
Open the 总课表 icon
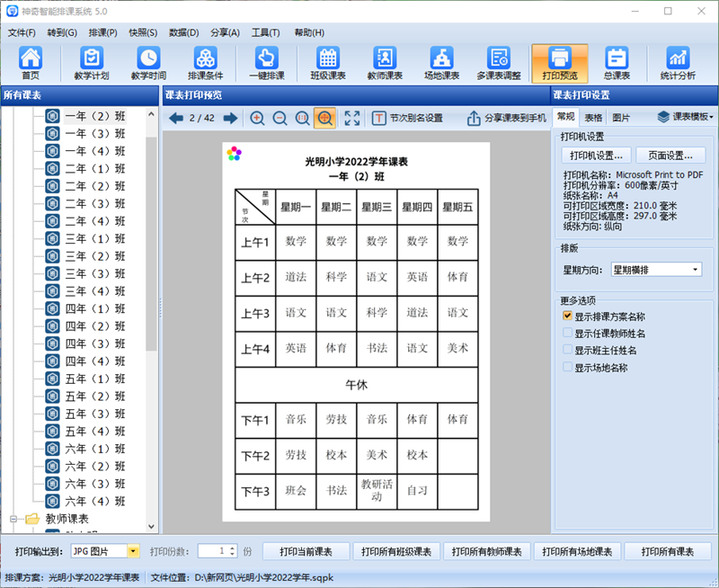tap(617, 63)
